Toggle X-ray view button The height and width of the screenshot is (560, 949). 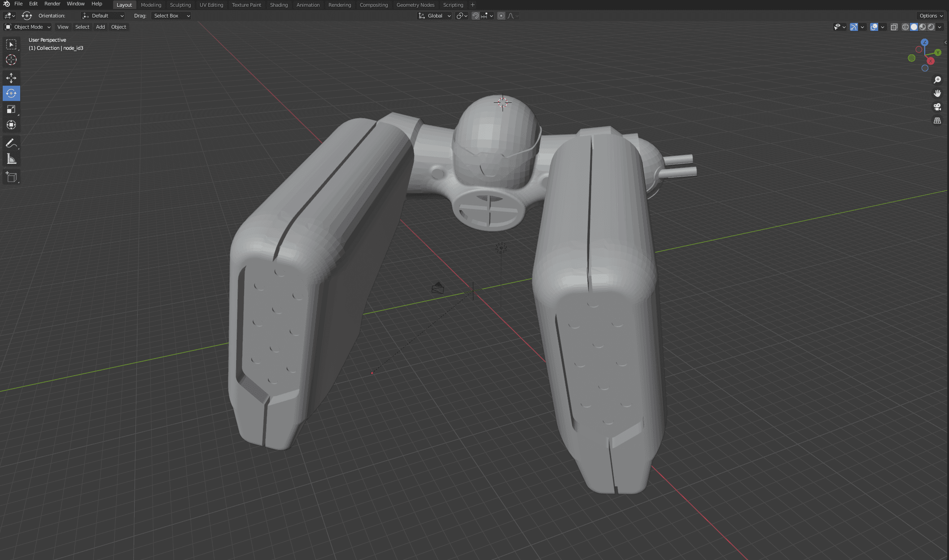894,27
